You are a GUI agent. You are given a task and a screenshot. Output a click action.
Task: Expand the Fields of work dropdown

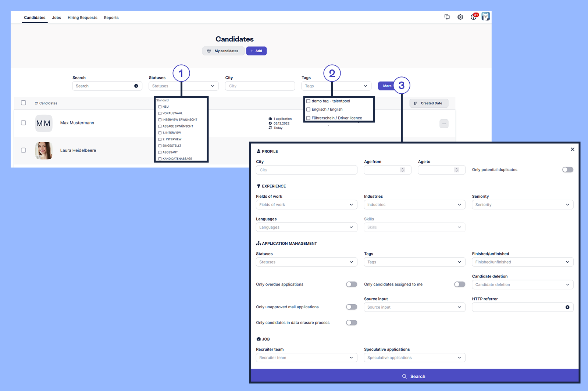pyautogui.click(x=306, y=205)
